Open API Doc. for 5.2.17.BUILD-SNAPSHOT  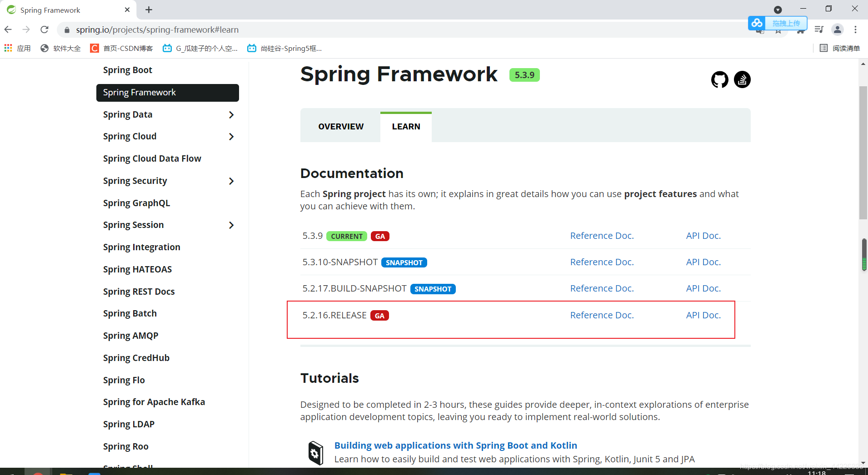[x=703, y=288]
